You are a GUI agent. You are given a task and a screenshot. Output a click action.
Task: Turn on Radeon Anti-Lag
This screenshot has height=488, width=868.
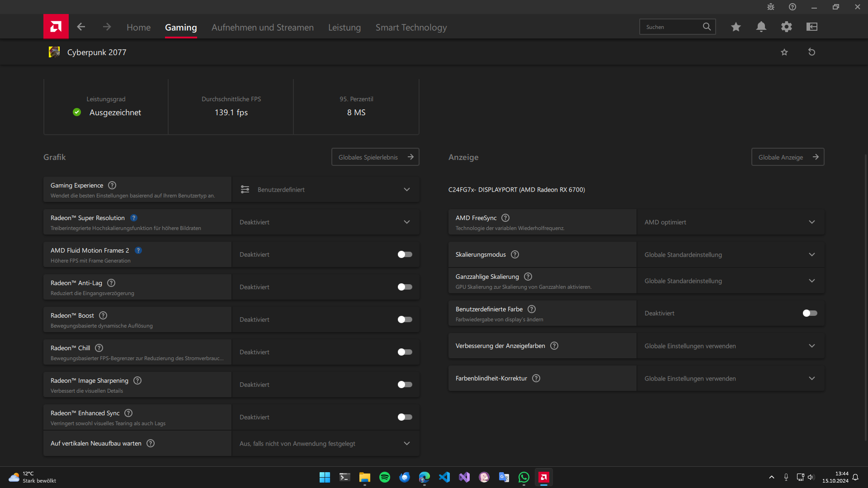click(405, 287)
